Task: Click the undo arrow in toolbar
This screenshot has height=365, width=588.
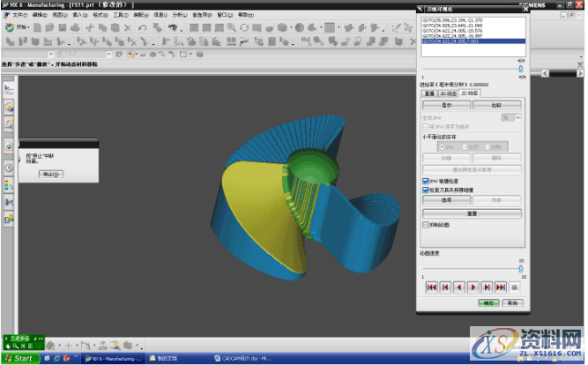Action: pos(143,28)
